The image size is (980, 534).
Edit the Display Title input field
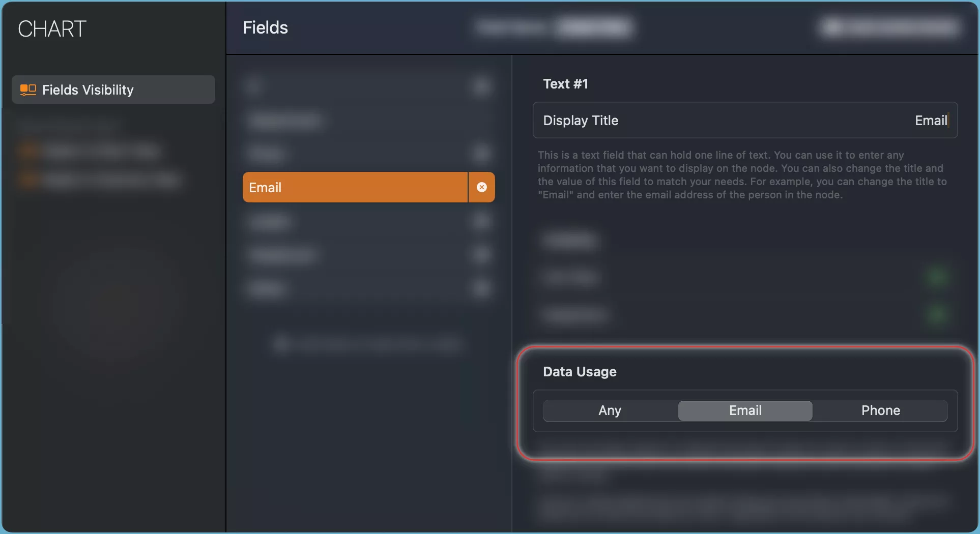point(745,121)
